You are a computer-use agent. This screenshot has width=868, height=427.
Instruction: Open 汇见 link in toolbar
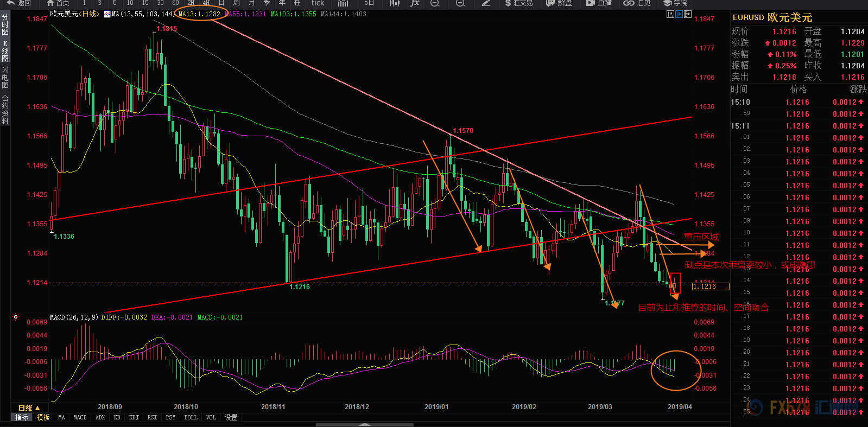(x=637, y=3)
